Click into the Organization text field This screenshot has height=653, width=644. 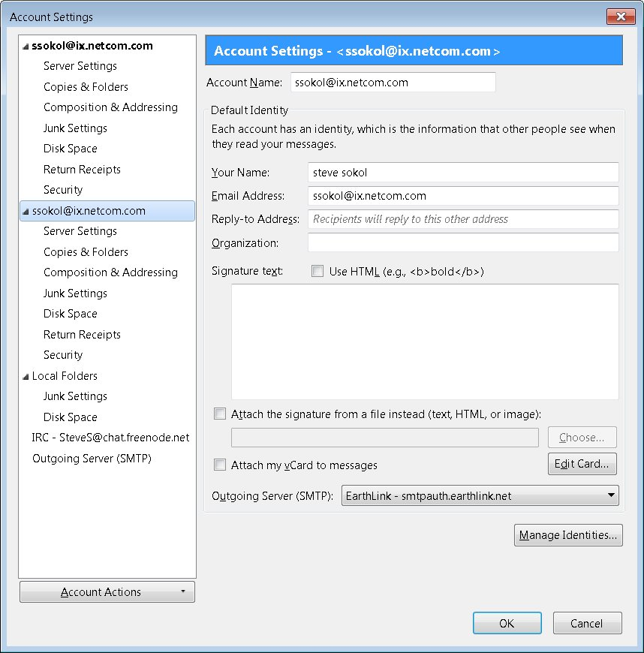pyautogui.click(x=463, y=242)
